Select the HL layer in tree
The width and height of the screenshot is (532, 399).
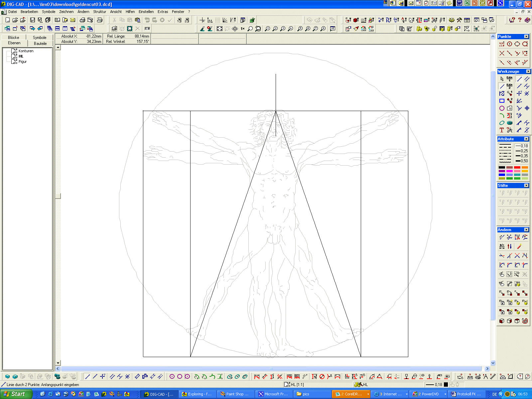pos(21,56)
